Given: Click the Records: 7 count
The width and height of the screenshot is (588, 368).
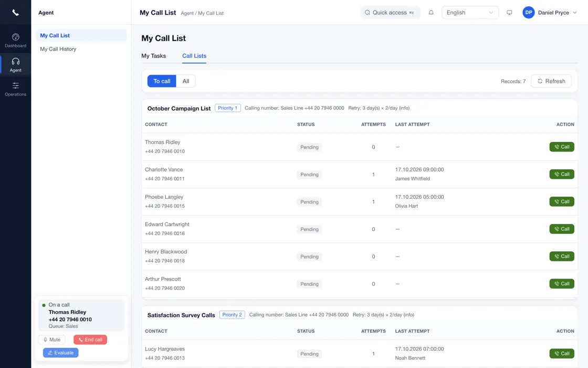Looking at the screenshot, I should [513, 81].
